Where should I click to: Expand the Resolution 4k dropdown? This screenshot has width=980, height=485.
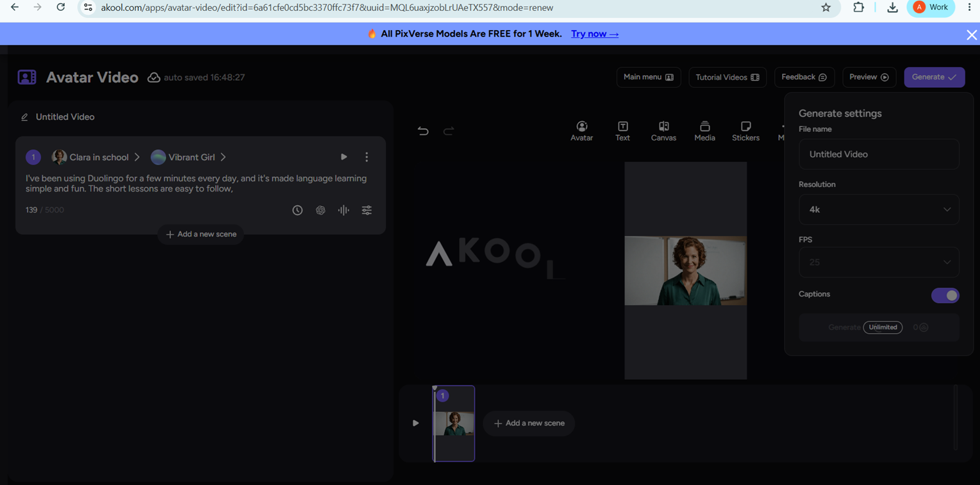[879, 210]
